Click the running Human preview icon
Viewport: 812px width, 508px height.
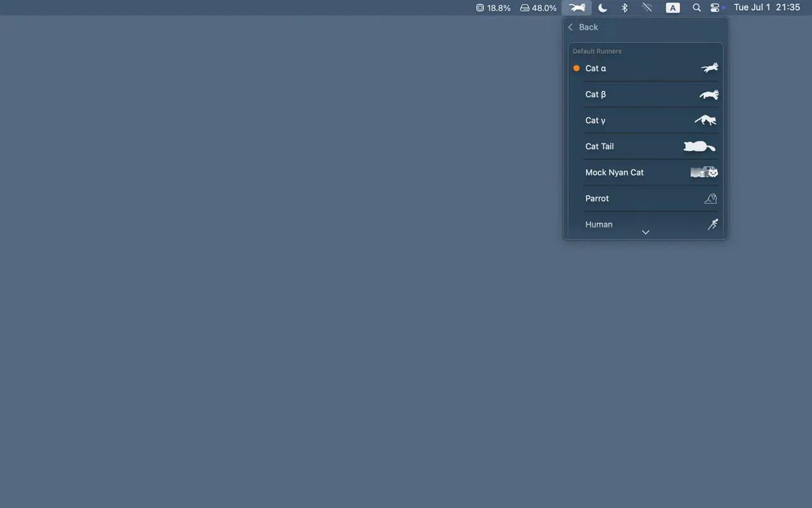pos(713,224)
